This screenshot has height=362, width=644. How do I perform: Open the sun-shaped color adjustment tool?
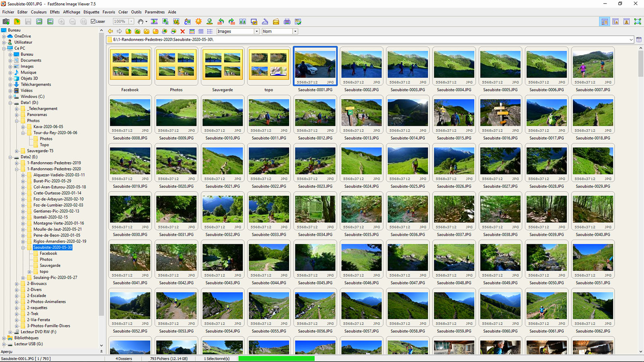pos(198,21)
